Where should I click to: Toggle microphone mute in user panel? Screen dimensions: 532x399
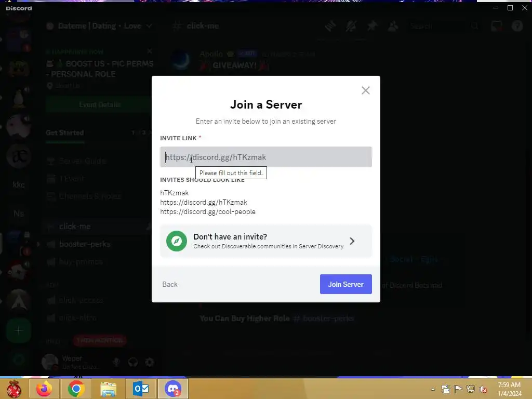116,362
